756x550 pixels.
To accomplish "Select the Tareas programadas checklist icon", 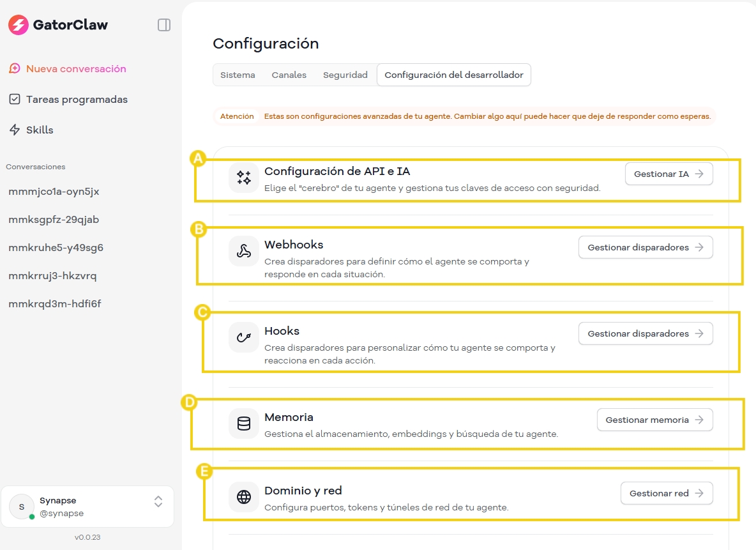I will (15, 100).
